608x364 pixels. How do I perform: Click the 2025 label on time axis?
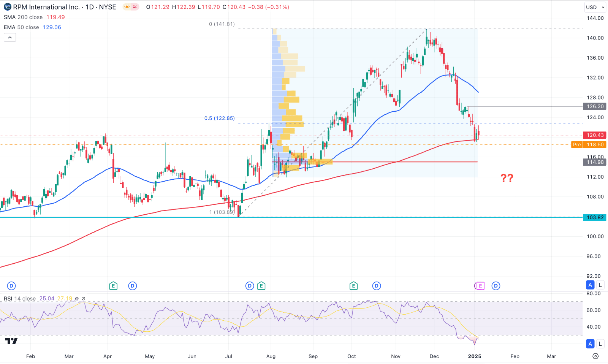tap(475, 356)
